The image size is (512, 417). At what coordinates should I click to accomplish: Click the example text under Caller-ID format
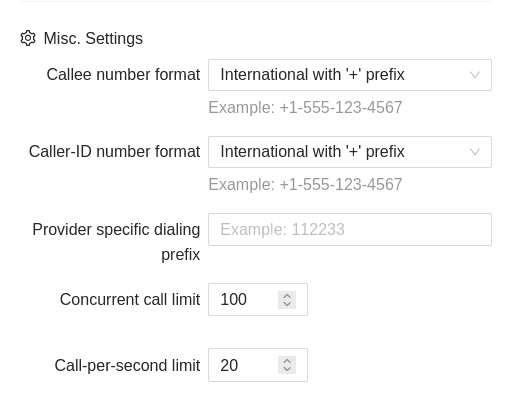click(305, 184)
